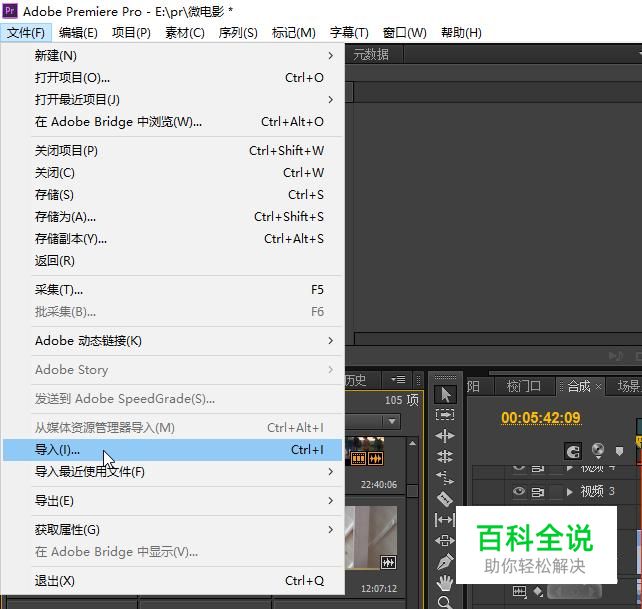
Task: Expand the 视频 3 track triangle
Action: click(570, 492)
